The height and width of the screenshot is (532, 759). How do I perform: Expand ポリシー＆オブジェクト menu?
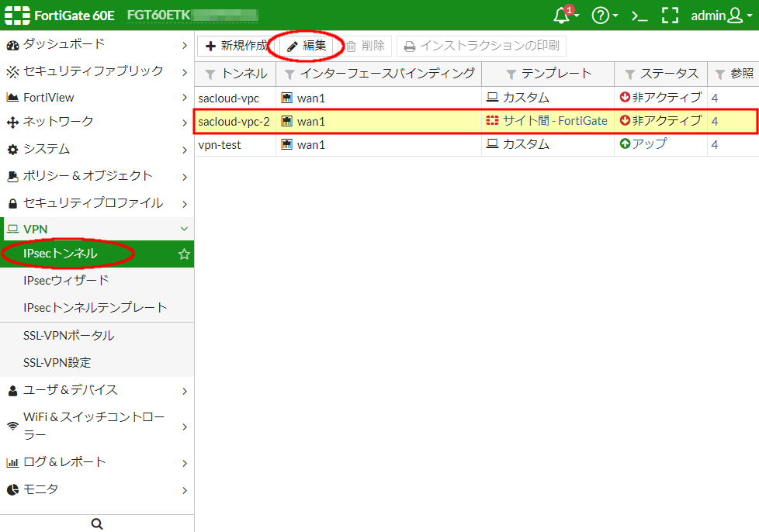tap(97, 176)
